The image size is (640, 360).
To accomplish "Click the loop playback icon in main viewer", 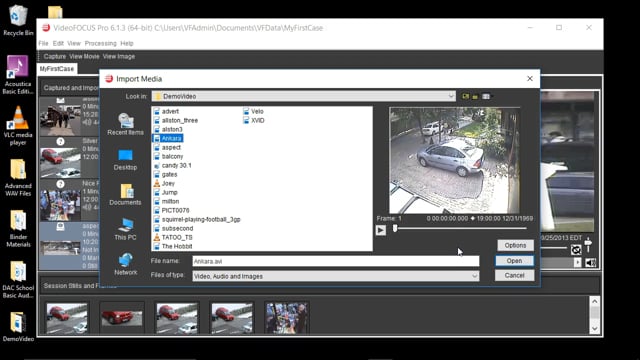I will (576, 250).
